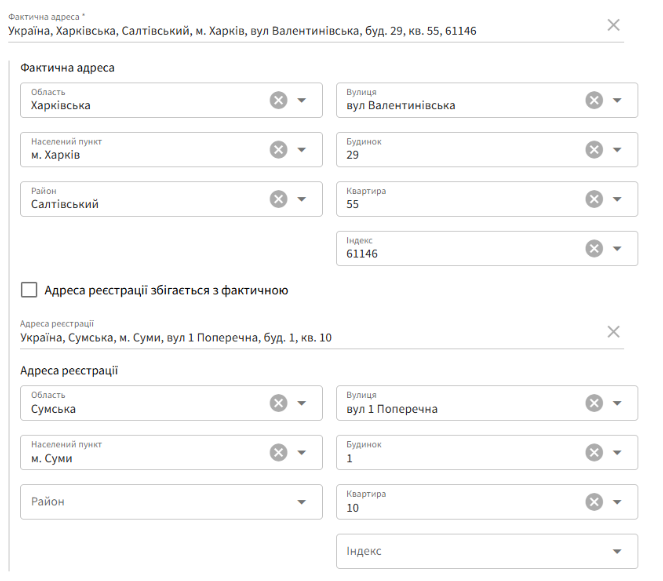Screen dimensions: 663x581
Task: Clear the Район field showing Салтівський
Action: pos(278,199)
